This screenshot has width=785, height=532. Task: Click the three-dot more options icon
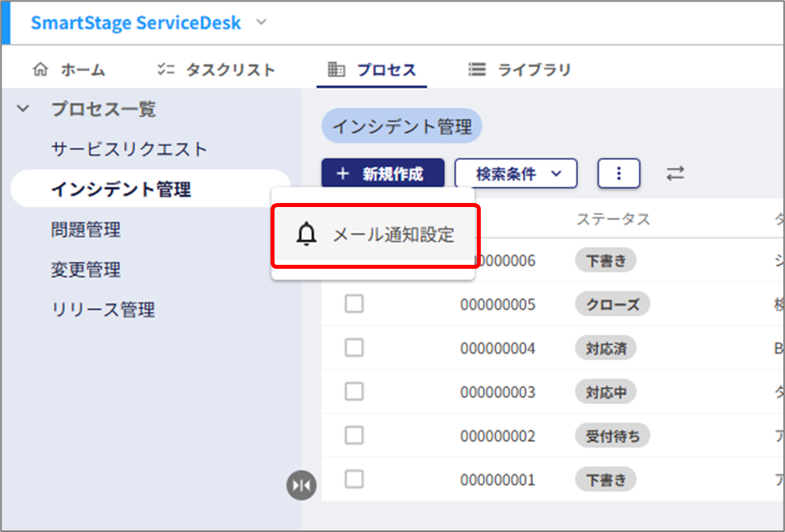tap(618, 173)
